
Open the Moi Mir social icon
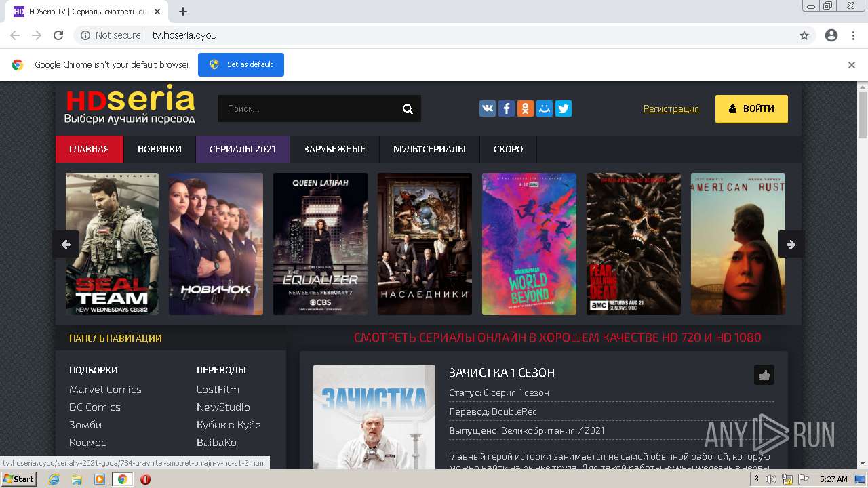point(545,108)
